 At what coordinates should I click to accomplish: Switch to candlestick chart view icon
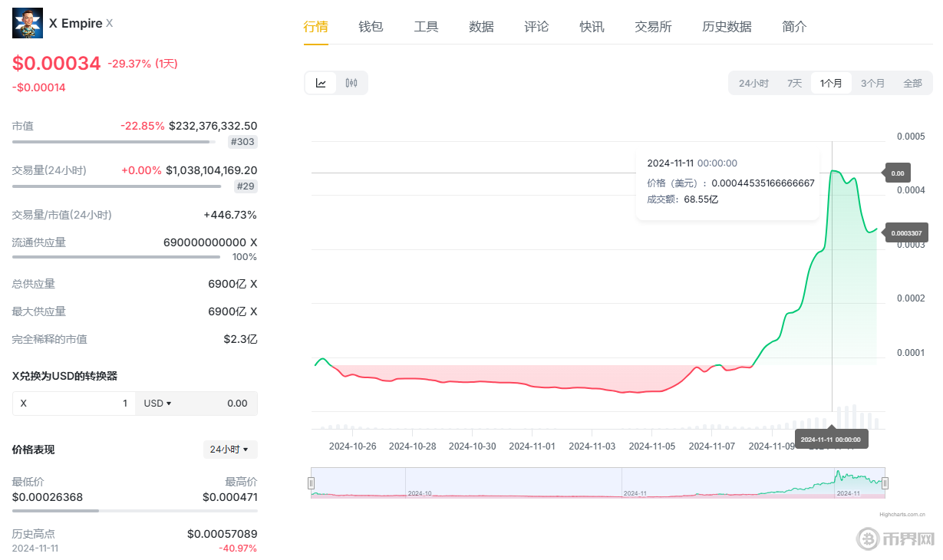point(351,83)
